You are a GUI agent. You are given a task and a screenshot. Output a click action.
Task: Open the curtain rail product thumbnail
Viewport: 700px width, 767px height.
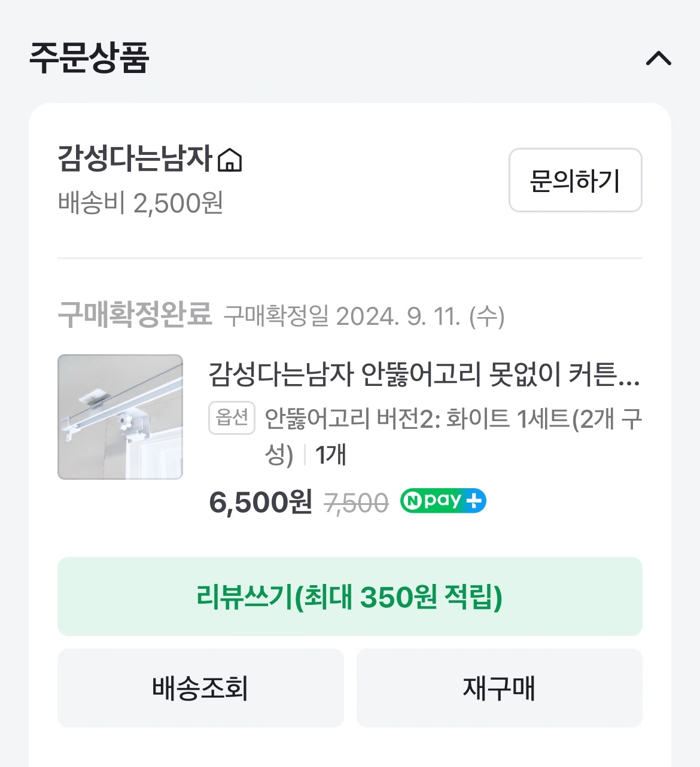[120, 417]
